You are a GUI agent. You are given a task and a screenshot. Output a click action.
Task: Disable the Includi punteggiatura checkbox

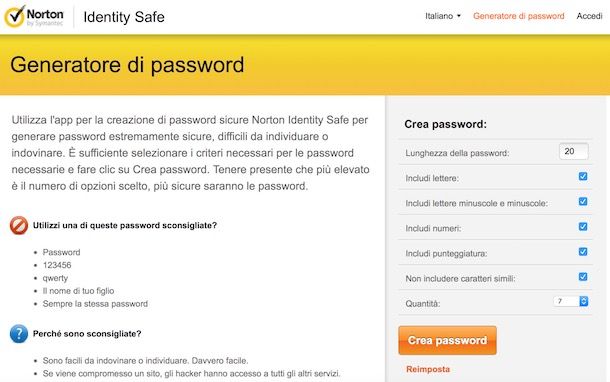(583, 252)
